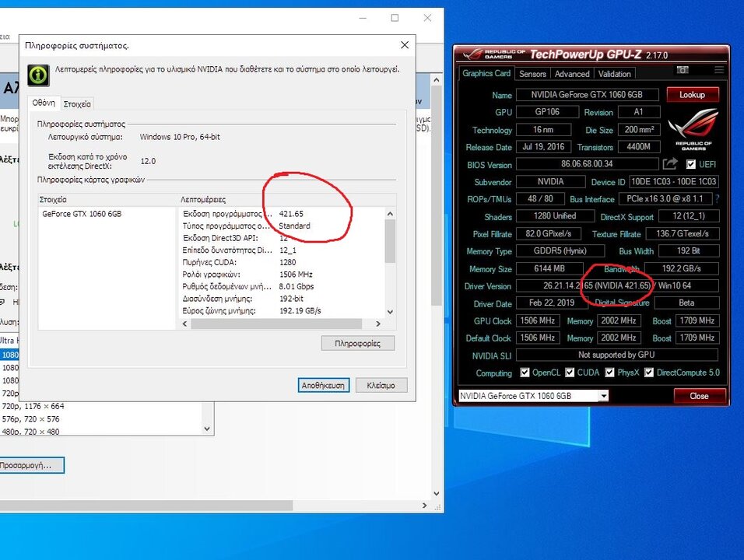Click the green NVIDIA info icon
The height and width of the screenshot is (560, 744).
tap(38, 75)
